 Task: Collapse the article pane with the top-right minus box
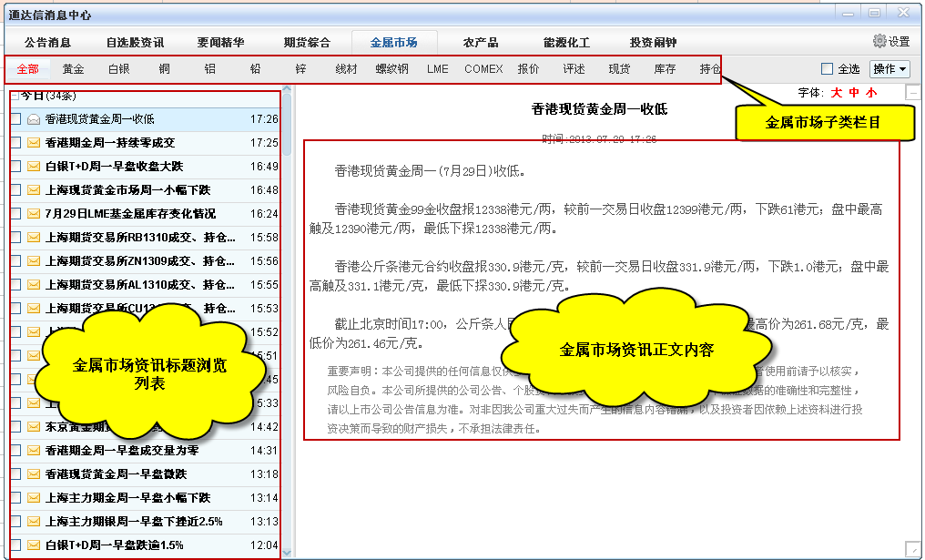(913, 92)
